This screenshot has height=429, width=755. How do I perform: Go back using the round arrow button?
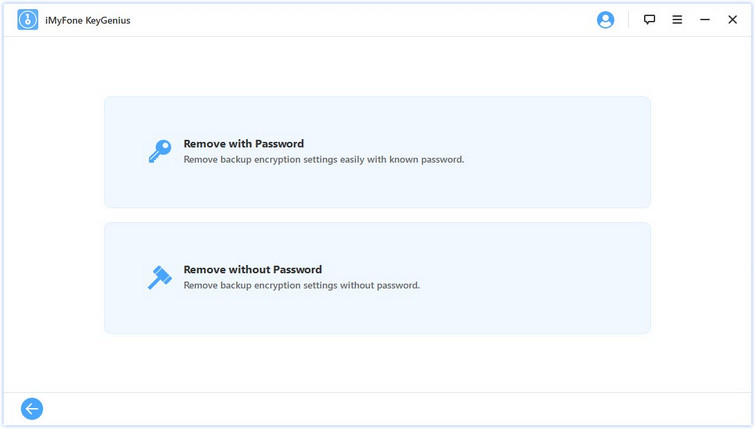coord(32,409)
